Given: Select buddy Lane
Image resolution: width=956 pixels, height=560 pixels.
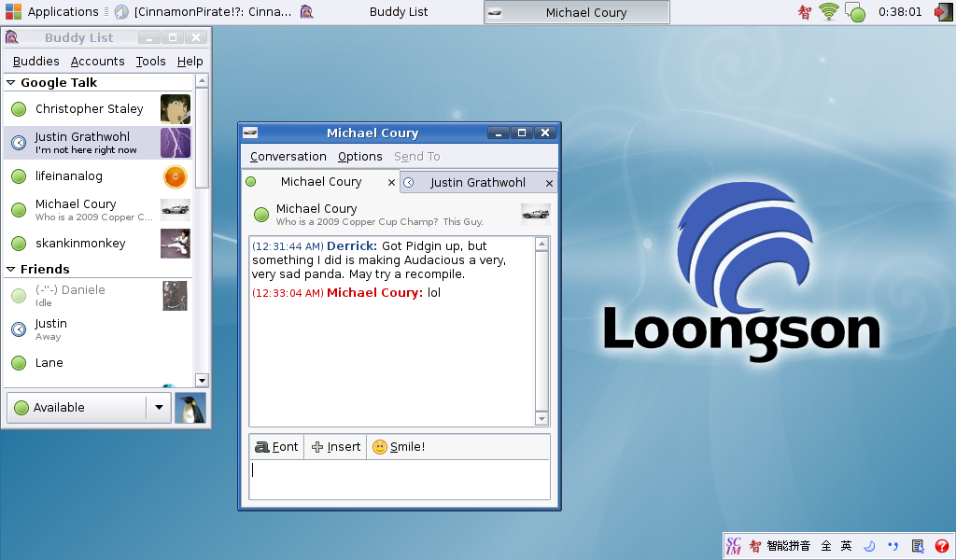Looking at the screenshot, I should 98,362.
